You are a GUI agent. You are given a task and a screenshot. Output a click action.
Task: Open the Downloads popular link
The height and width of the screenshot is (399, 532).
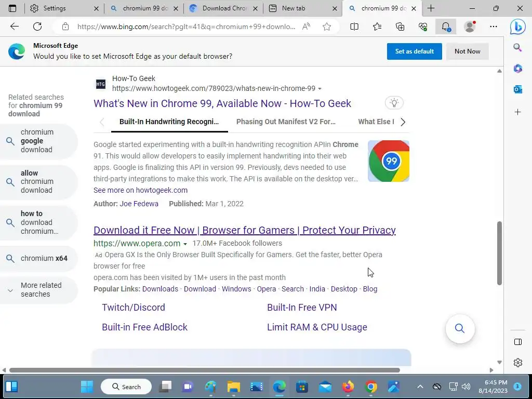(160, 289)
